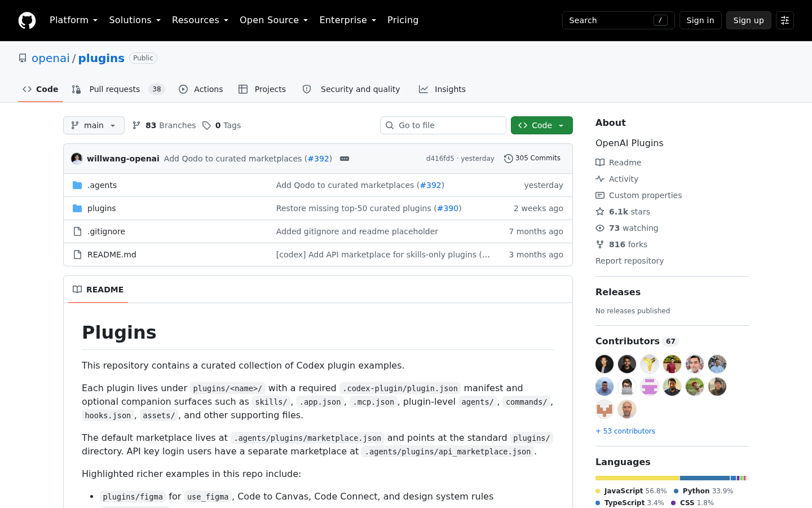Screen dimensions: 812x508
Task: Open the pink robot contributor avatar
Action: (x=650, y=387)
